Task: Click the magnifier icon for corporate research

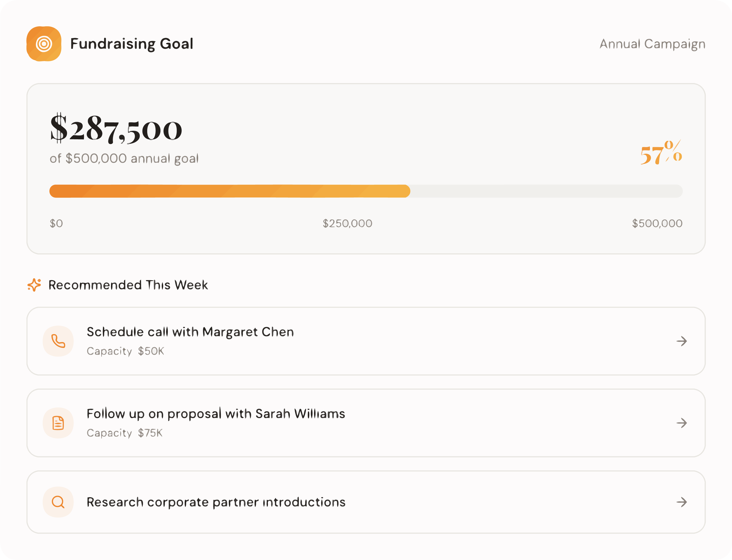Action: [58, 502]
